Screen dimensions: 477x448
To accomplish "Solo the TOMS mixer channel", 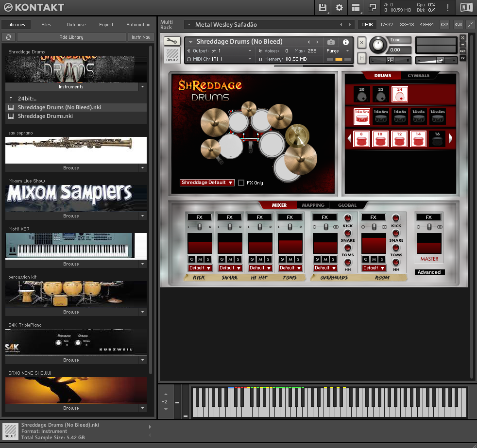I will point(298,259).
